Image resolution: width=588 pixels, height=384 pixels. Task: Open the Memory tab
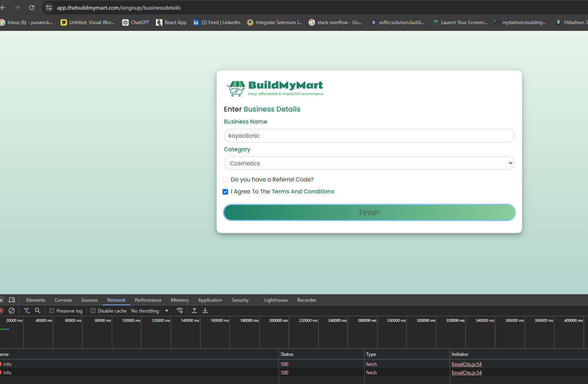coord(180,300)
